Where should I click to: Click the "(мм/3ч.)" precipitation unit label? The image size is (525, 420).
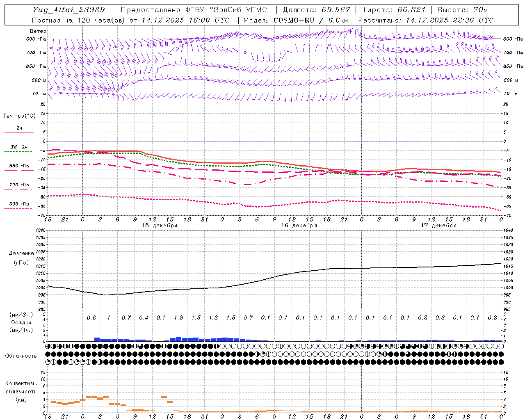point(21,315)
